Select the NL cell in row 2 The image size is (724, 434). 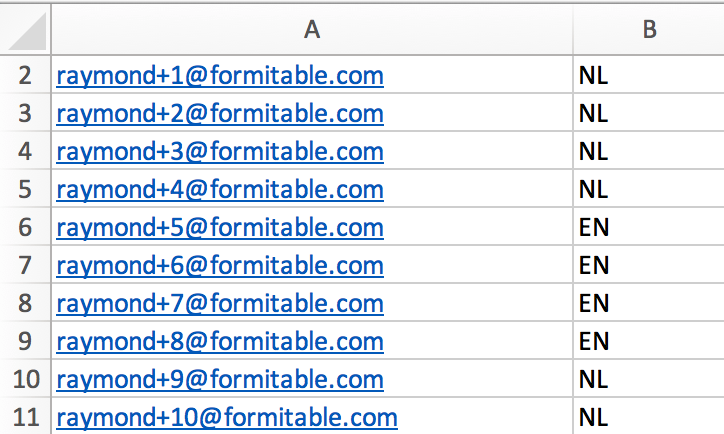pyautogui.click(x=649, y=75)
